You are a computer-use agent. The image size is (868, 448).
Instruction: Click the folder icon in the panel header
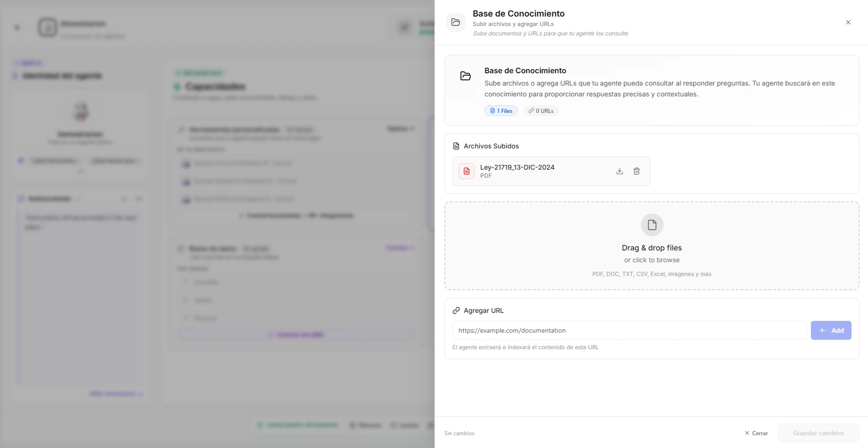click(456, 22)
